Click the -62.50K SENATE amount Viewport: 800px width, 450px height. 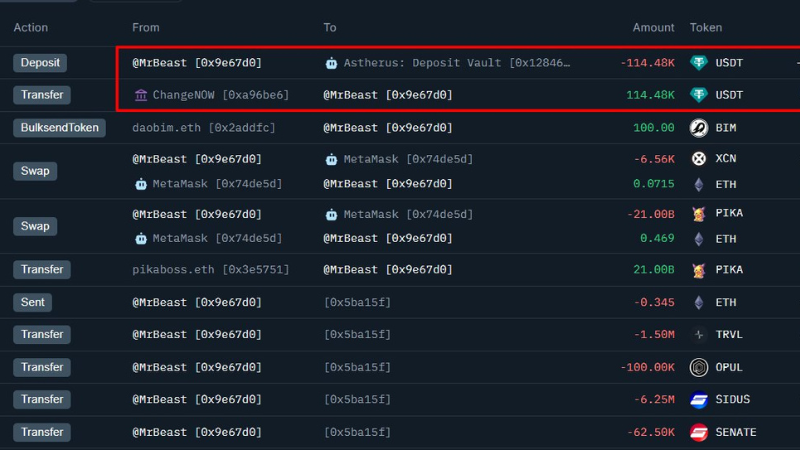(651, 432)
